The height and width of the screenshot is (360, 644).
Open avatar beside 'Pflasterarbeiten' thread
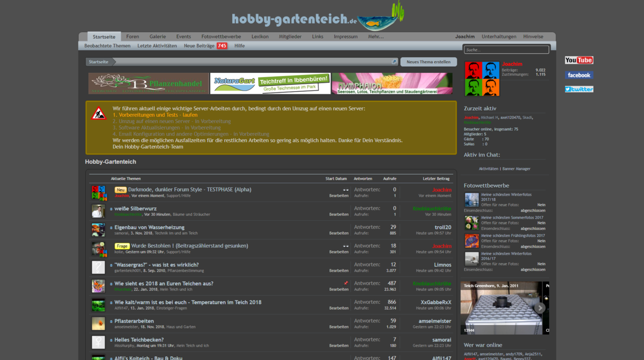98,324
